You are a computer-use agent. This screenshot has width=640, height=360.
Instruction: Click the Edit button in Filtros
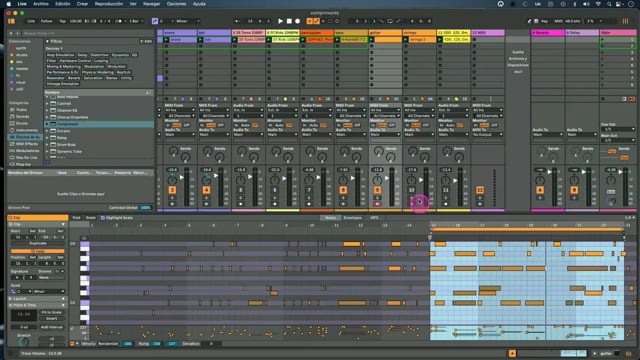pyautogui.click(x=146, y=41)
